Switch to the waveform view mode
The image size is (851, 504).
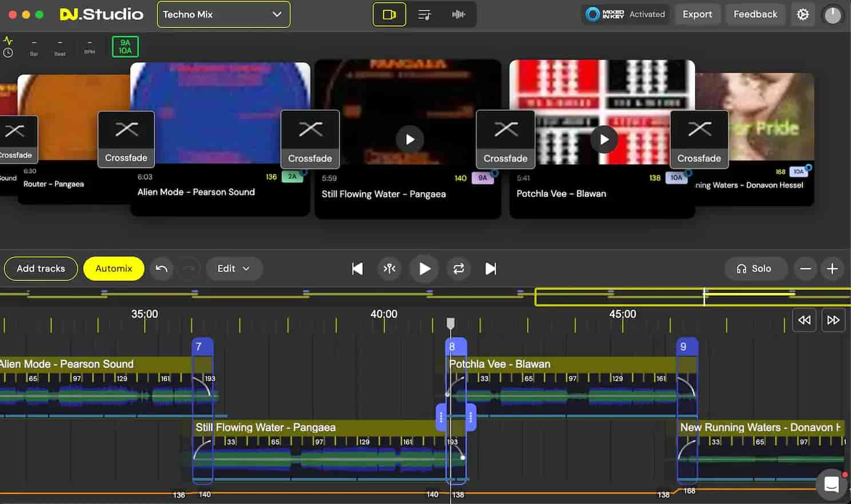[458, 14]
